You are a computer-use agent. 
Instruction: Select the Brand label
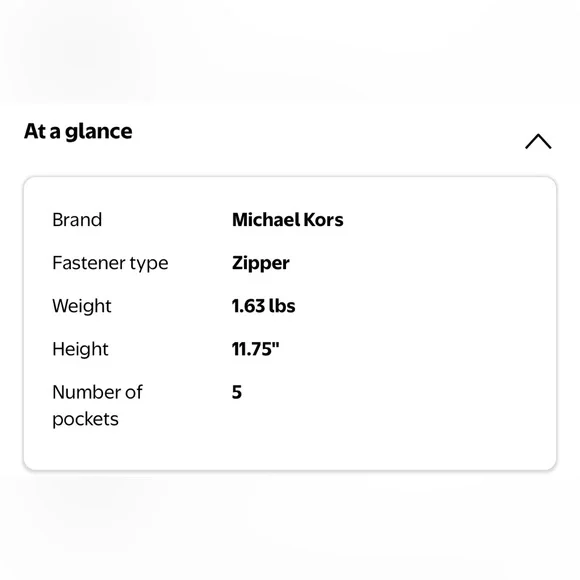coord(77,220)
